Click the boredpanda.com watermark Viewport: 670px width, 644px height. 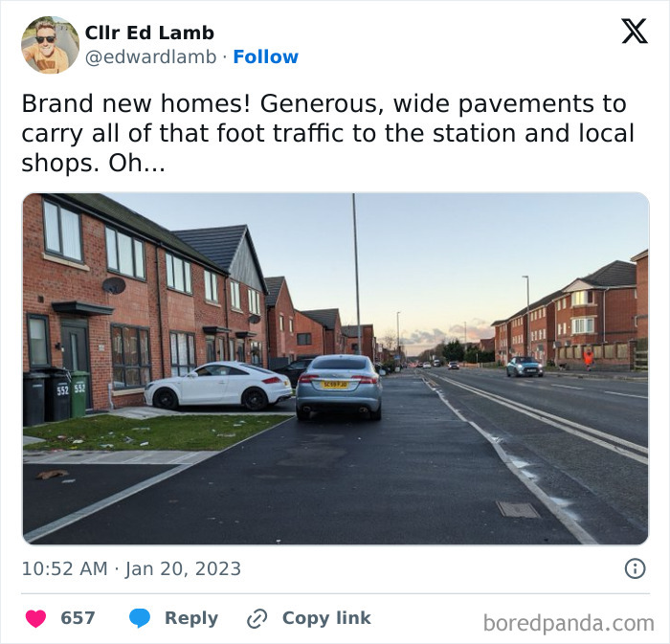pos(569,623)
